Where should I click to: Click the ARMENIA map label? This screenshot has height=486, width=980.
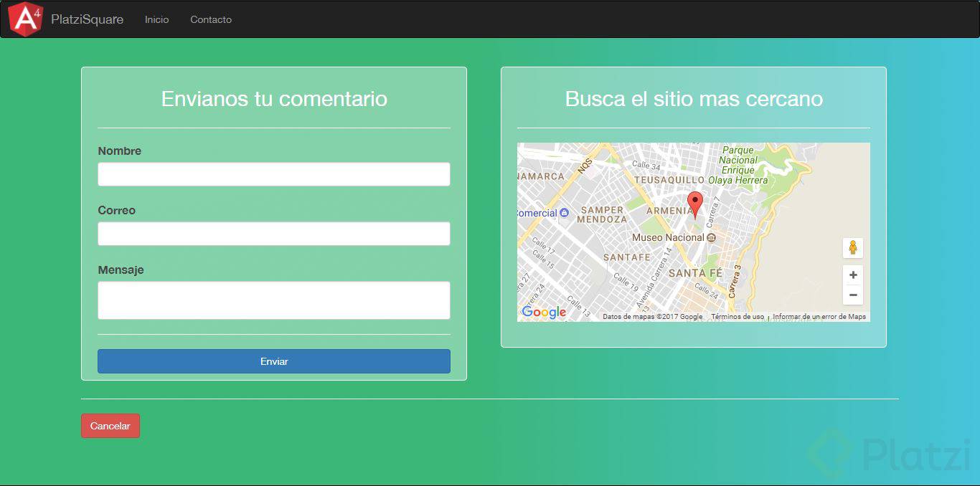669,211
